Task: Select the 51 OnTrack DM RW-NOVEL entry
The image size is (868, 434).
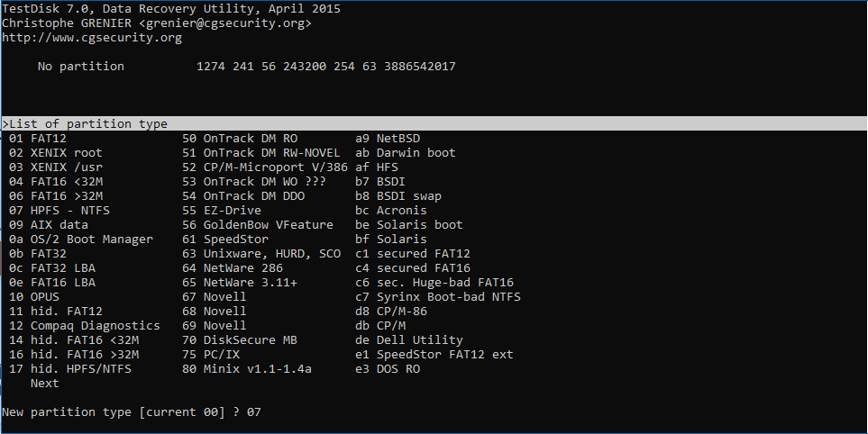Action: tap(261, 152)
